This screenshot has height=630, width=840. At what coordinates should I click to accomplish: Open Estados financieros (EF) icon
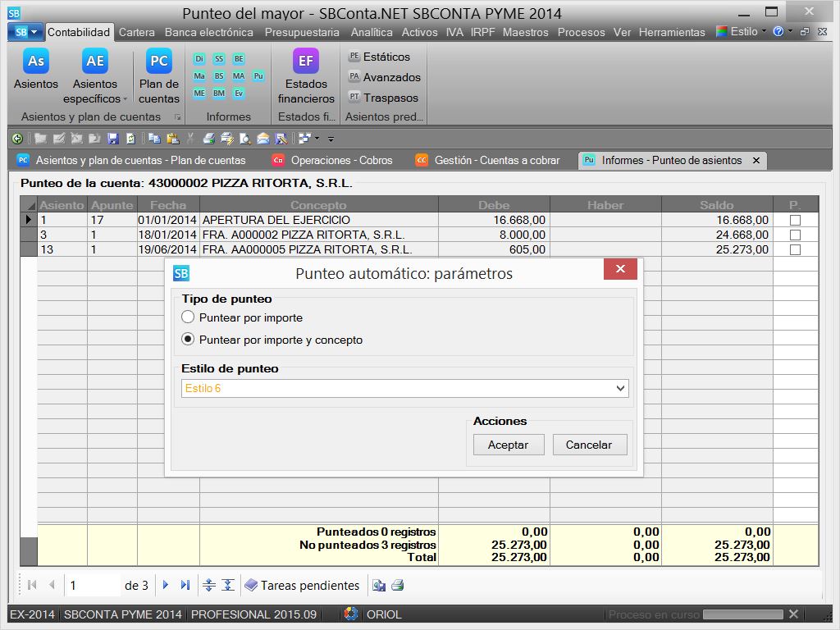click(306, 62)
